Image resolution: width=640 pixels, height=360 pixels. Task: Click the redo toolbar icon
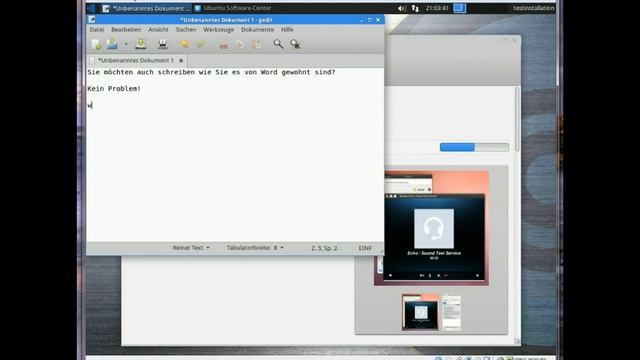pos(201,44)
